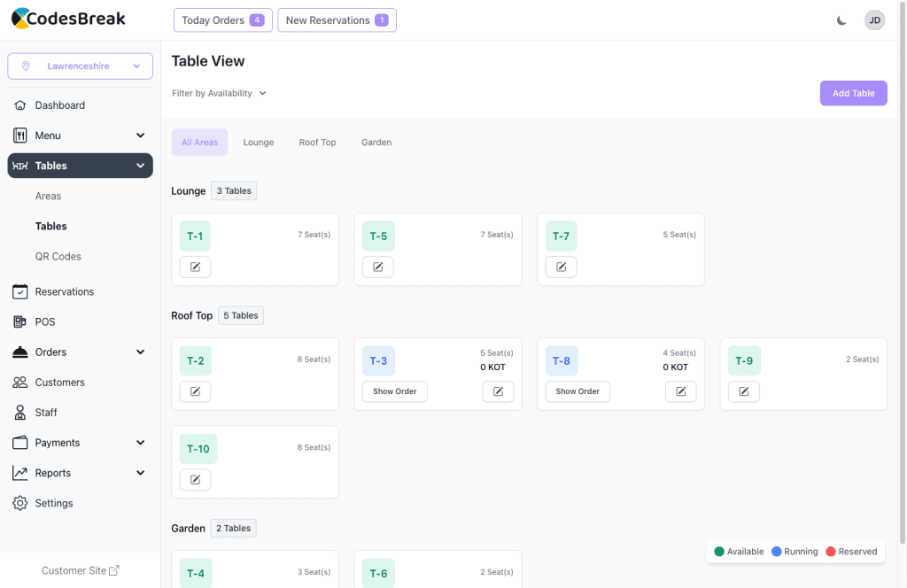907x588 pixels.
Task: Show order for table T-3
Action: click(x=395, y=391)
